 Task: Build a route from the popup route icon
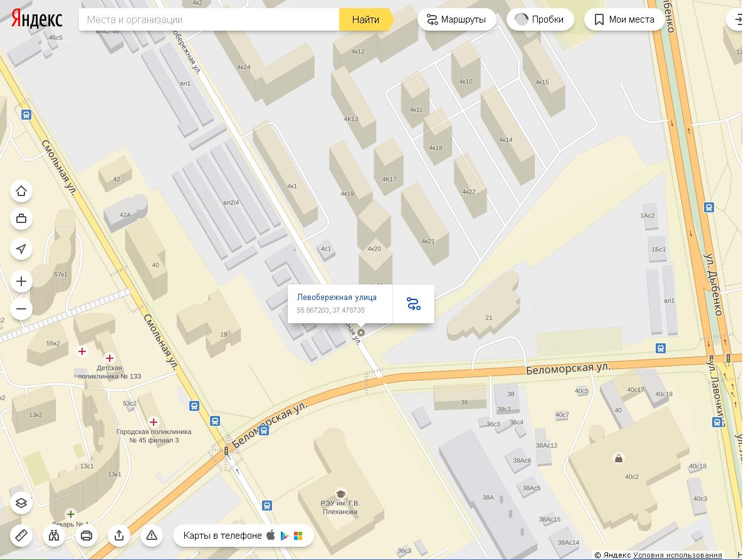(x=413, y=304)
